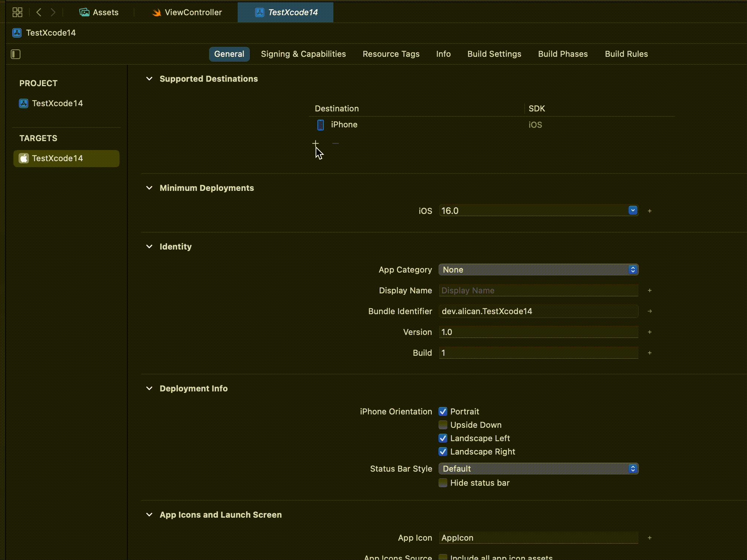
Task: Click the TestXcode14 target app icon
Action: pos(24,158)
